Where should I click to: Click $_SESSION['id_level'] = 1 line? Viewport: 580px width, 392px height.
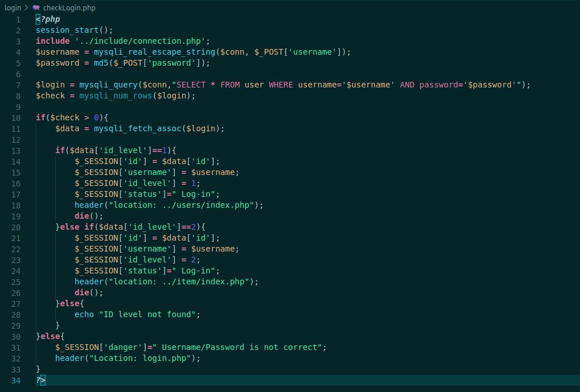click(x=137, y=184)
